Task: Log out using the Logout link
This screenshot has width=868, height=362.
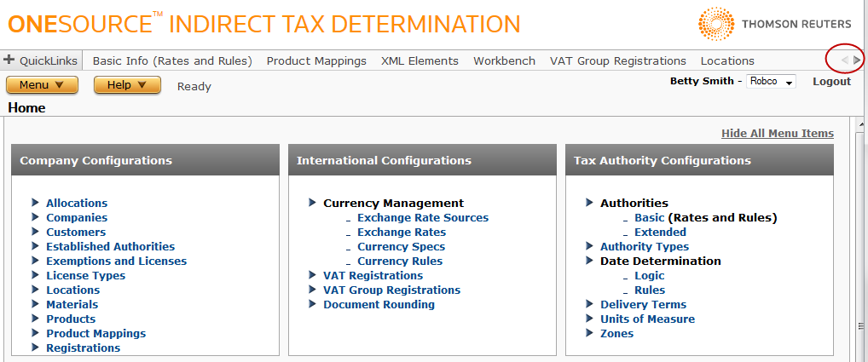Action: [x=831, y=82]
